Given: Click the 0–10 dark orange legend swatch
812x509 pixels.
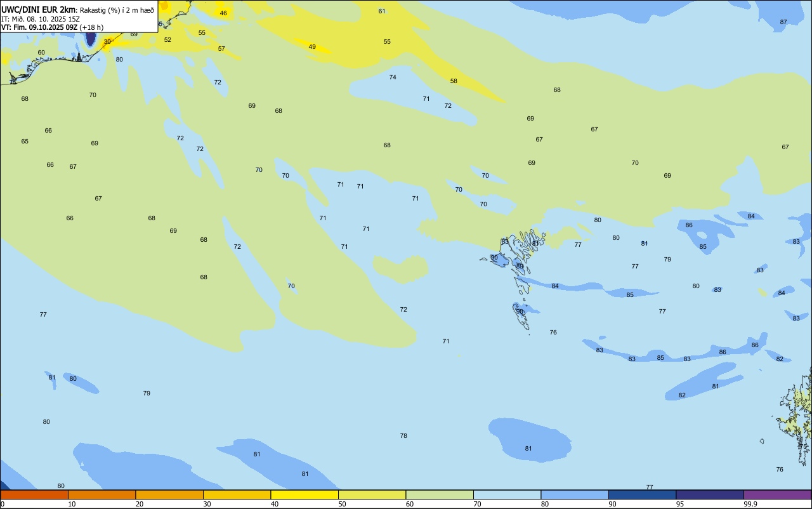Looking at the screenshot, I should 34,494.
